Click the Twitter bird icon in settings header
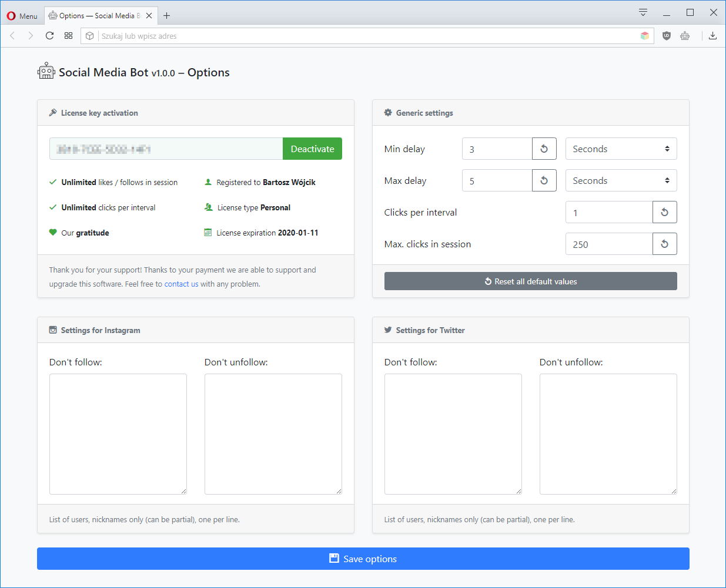The image size is (726, 588). click(x=388, y=330)
